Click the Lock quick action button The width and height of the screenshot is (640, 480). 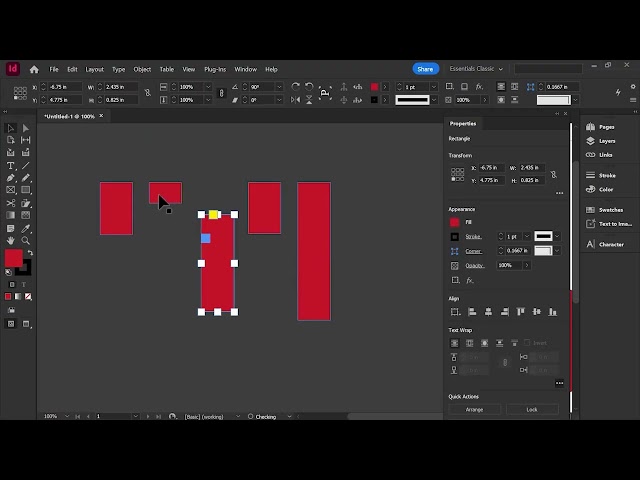click(x=532, y=409)
